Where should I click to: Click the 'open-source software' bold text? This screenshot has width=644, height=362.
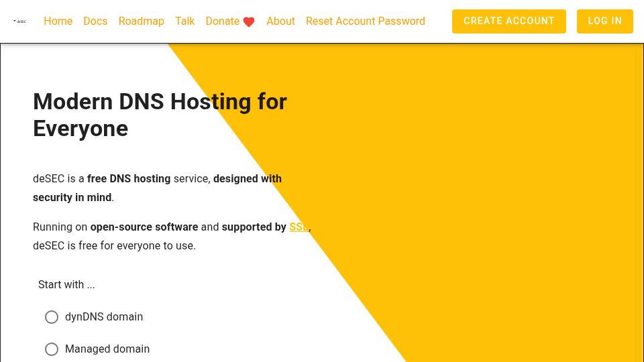[x=144, y=227]
